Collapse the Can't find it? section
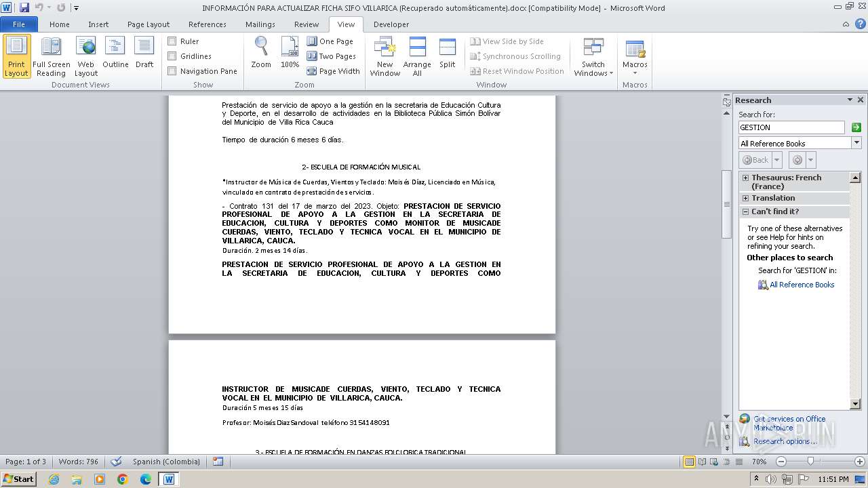Screen dimensions: 868x488 click(x=746, y=211)
